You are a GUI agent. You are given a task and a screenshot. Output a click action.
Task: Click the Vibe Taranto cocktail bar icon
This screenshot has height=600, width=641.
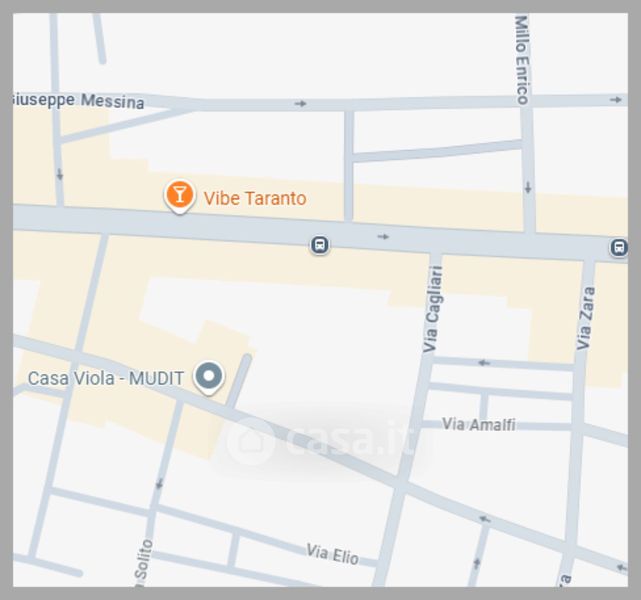coord(179,196)
